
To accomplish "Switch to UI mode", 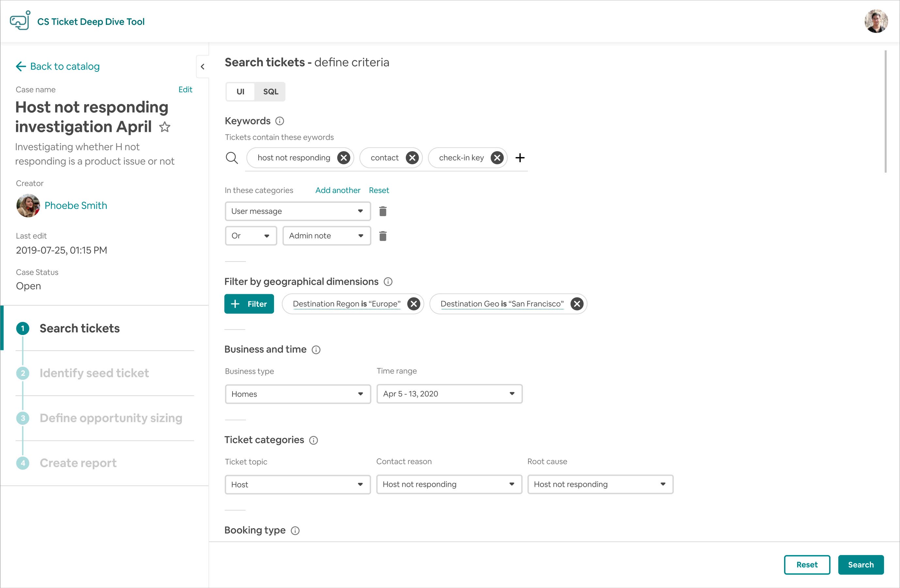I will coord(240,91).
